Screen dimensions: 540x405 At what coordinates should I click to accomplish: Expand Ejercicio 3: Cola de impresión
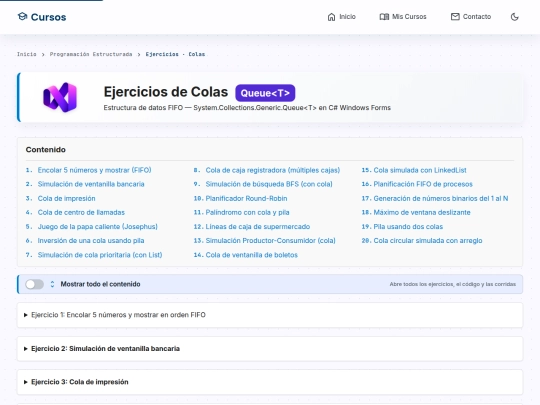pos(270,382)
